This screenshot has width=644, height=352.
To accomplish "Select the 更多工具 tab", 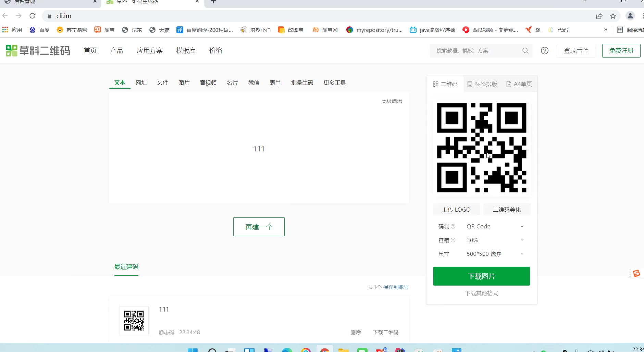I will click(x=335, y=83).
